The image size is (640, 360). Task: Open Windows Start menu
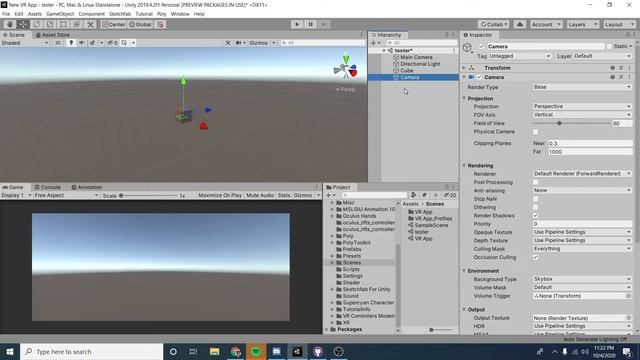point(10,352)
